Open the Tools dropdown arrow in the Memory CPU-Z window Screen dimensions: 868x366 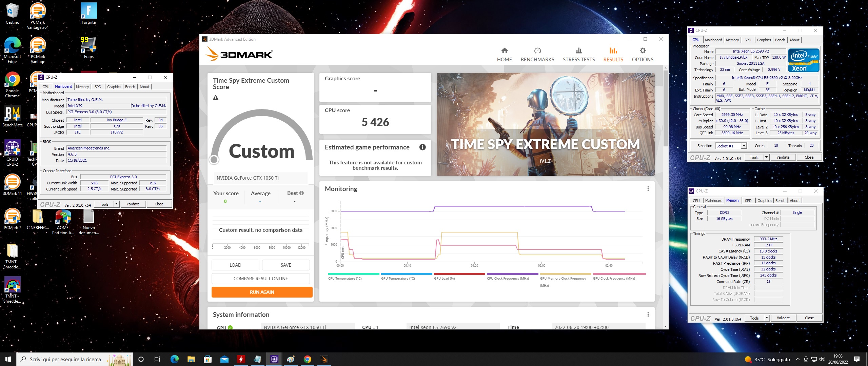click(767, 318)
